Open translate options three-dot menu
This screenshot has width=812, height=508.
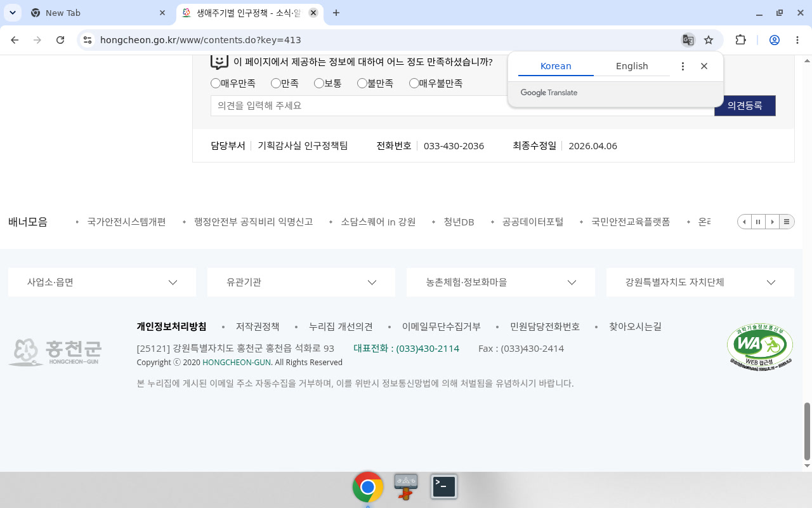coord(683,66)
